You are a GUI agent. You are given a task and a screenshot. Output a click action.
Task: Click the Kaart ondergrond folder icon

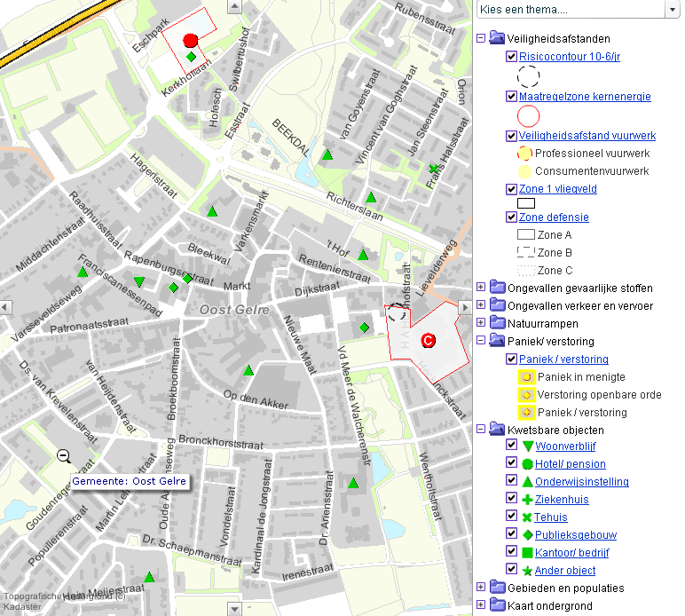[497, 605]
